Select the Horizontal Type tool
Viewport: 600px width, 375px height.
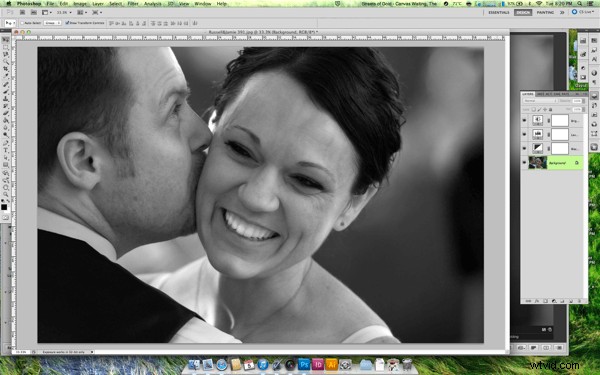tap(5, 150)
